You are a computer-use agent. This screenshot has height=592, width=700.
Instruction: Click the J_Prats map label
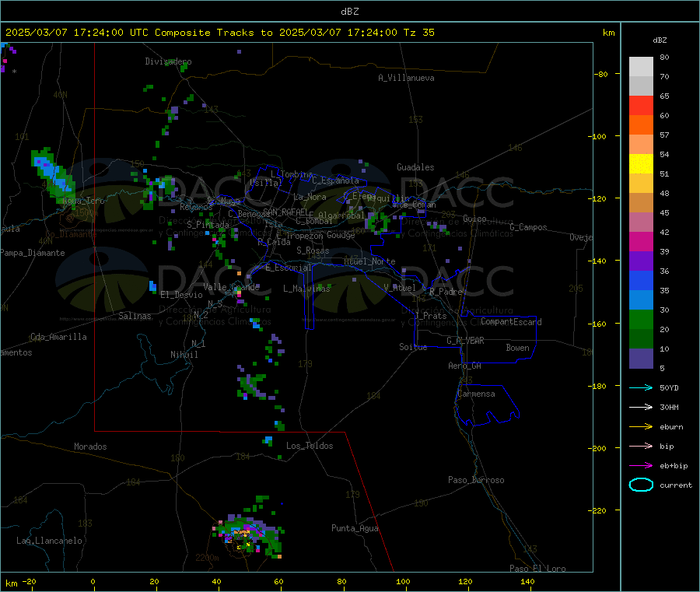pos(430,316)
